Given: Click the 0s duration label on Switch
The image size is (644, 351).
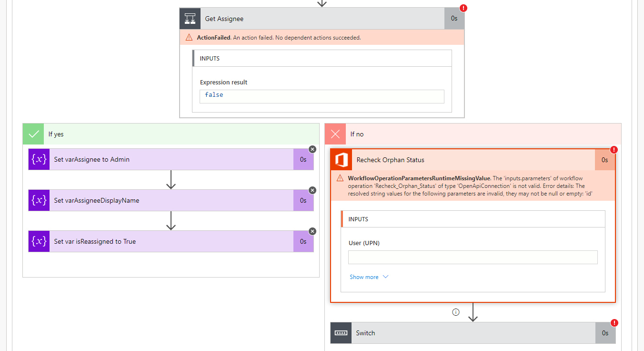Looking at the screenshot, I should point(605,332).
